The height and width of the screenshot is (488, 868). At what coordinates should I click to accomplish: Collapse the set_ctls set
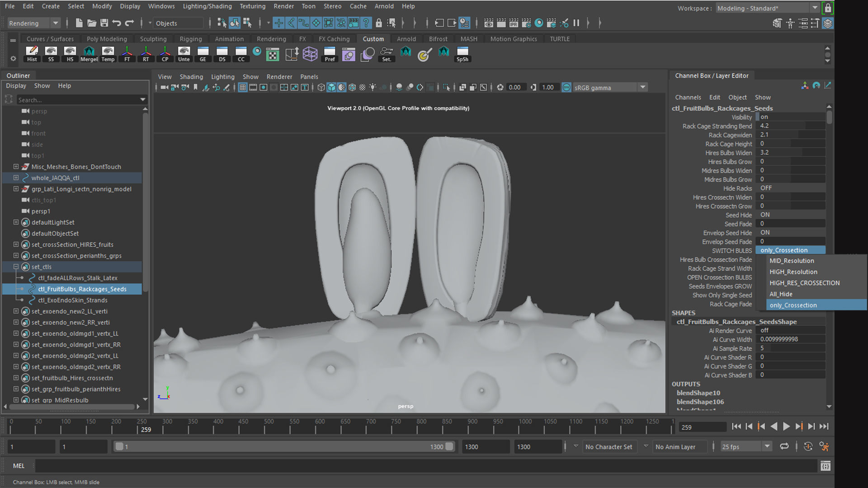point(16,267)
